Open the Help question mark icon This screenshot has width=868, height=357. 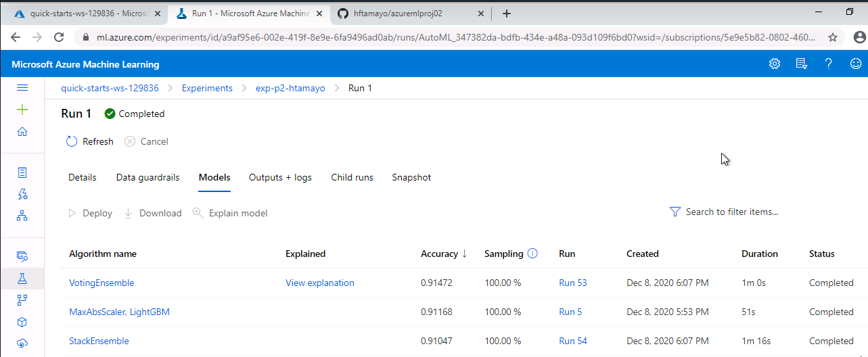[x=829, y=64]
